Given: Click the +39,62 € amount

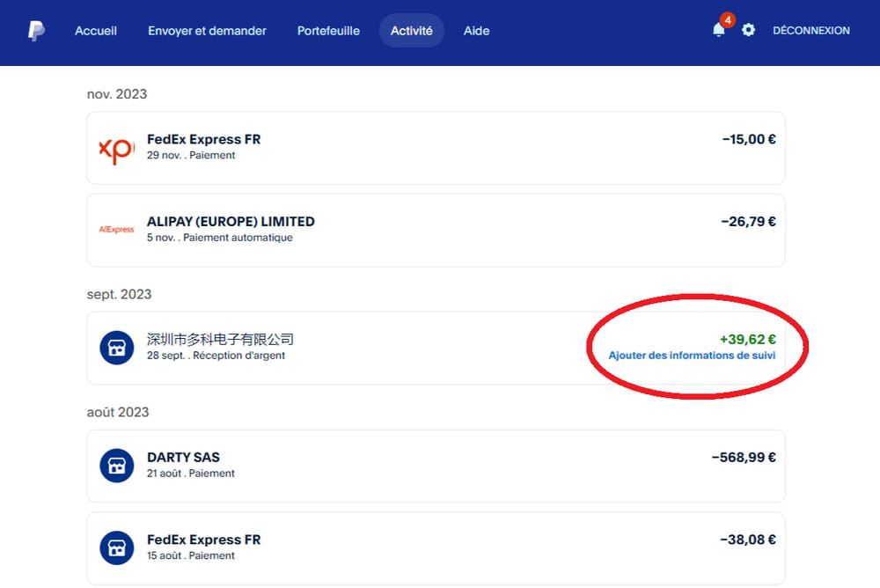Looking at the screenshot, I should click(747, 339).
